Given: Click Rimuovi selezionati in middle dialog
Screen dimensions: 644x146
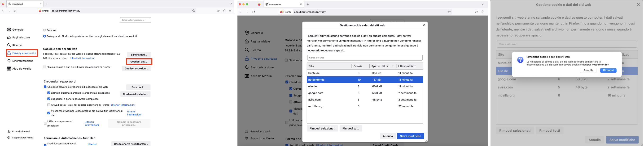Looking at the screenshot, I should point(322,129).
